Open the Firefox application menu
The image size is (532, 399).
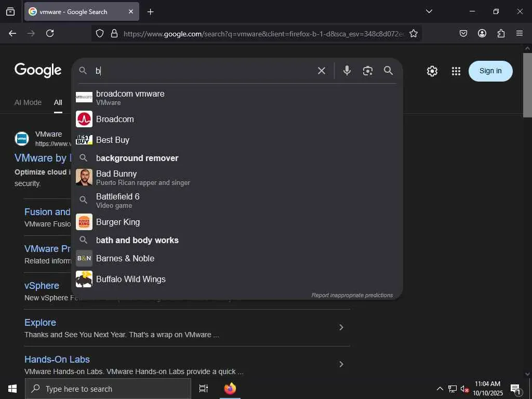click(520, 33)
